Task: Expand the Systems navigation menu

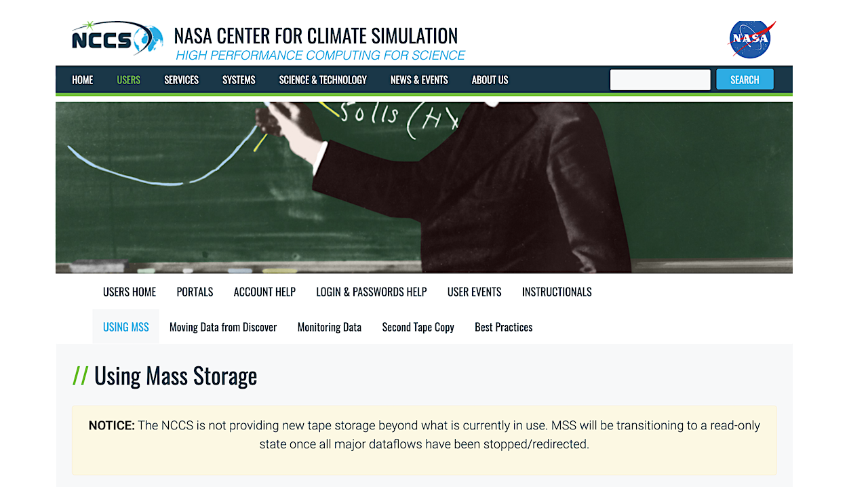Action: click(x=239, y=80)
